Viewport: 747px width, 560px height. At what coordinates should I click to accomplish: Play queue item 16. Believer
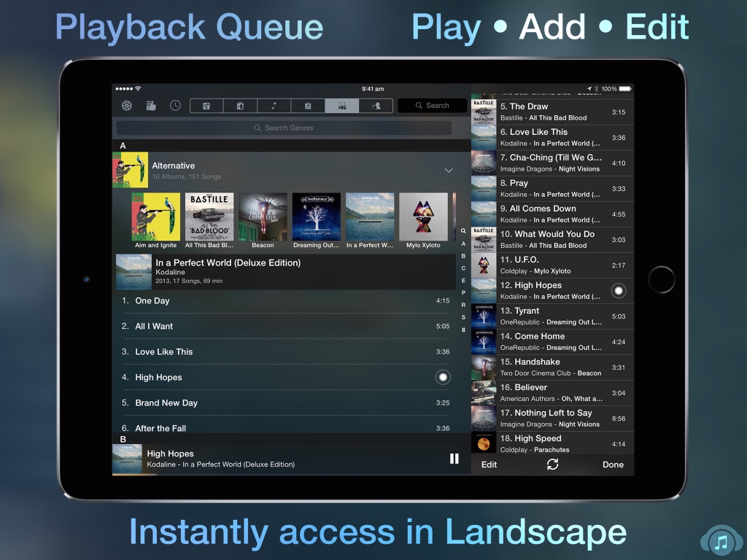553,393
